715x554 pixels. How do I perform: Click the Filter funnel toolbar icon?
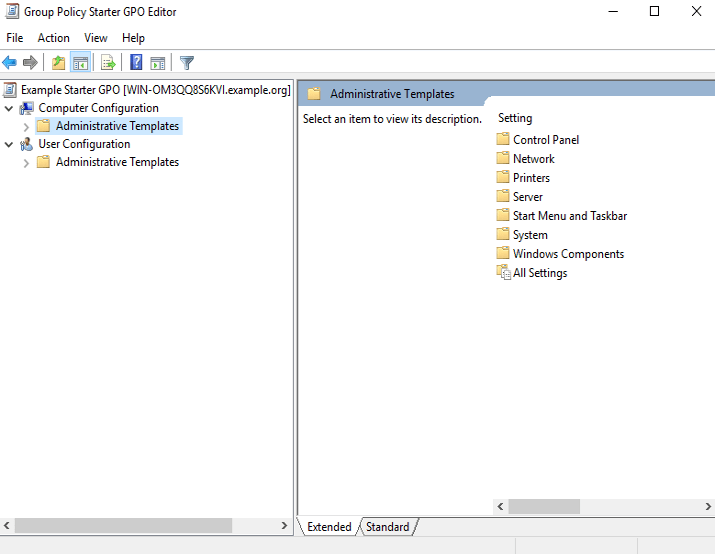click(187, 62)
